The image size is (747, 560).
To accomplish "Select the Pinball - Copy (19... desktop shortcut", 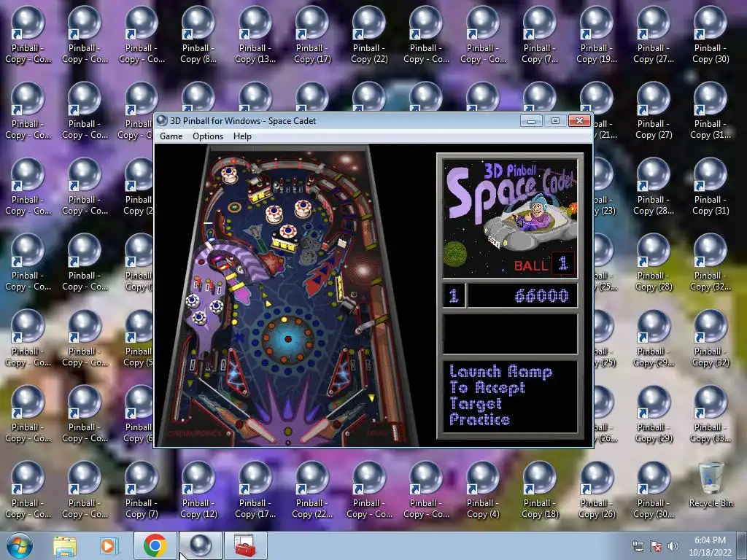I will click(597, 34).
